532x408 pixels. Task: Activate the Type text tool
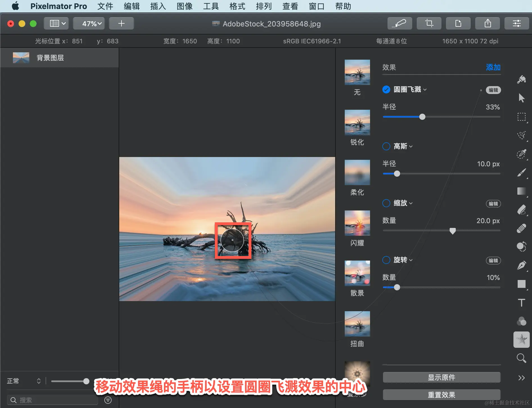coord(522,303)
